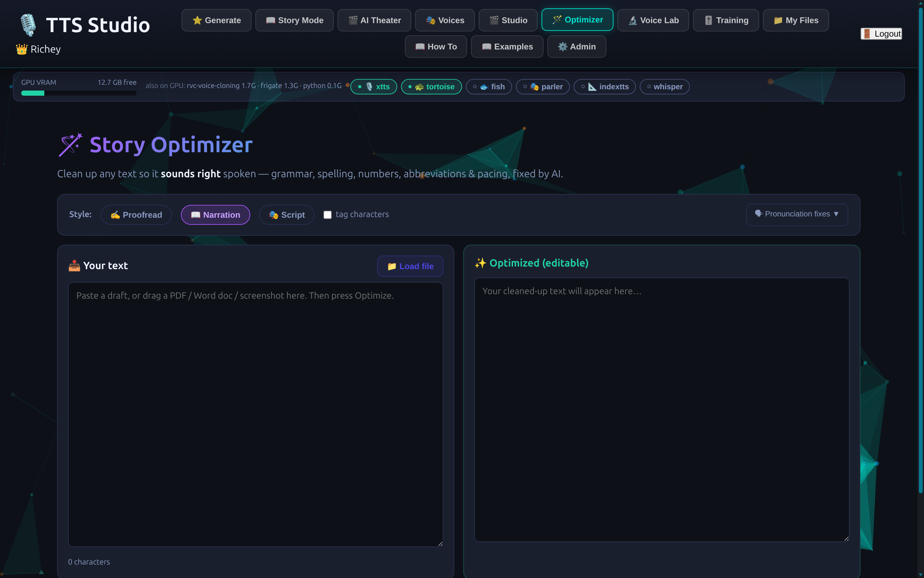The width and height of the screenshot is (924, 578).
Task: Click the GPU VRAM usage bar
Action: pyautogui.click(x=79, y=93)
